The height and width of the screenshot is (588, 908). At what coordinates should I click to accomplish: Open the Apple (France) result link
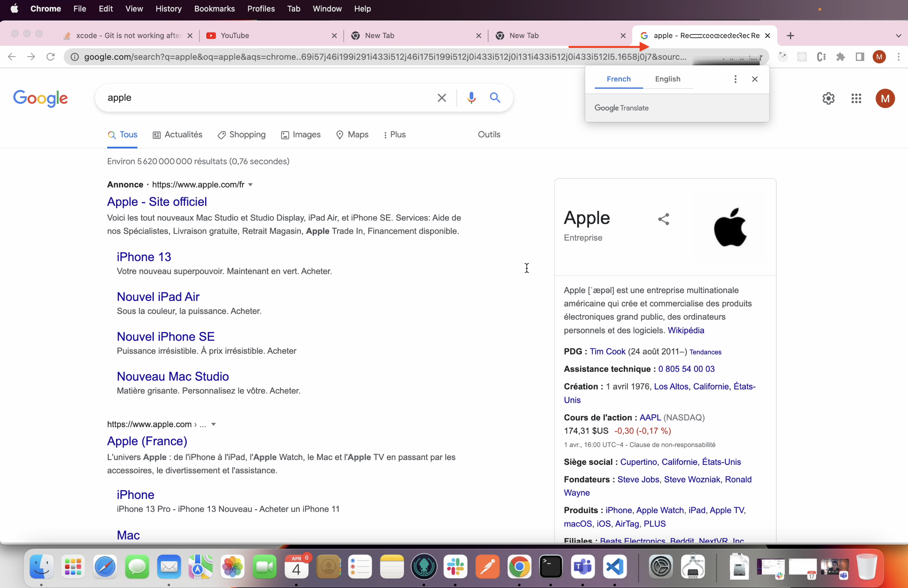pos(147,441)
